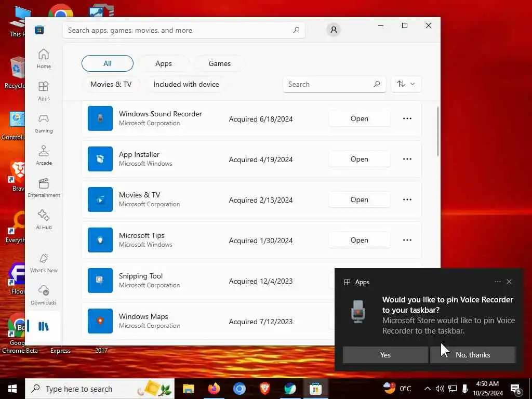
Task: Open AI Hub in sidebar
Action: (x=44, y=220)
